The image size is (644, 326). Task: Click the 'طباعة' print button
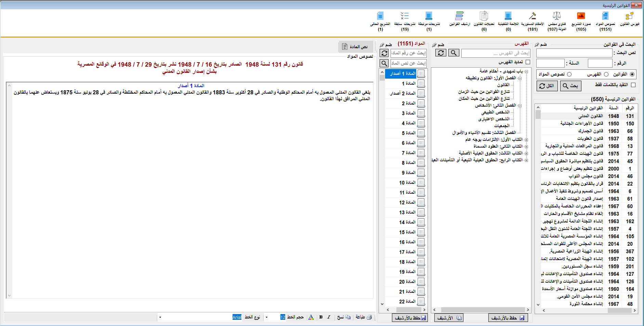(364, 317)
